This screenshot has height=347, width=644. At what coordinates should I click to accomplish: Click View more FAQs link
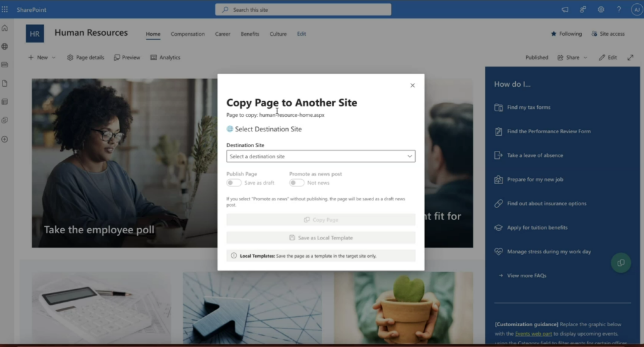[526, 275]
